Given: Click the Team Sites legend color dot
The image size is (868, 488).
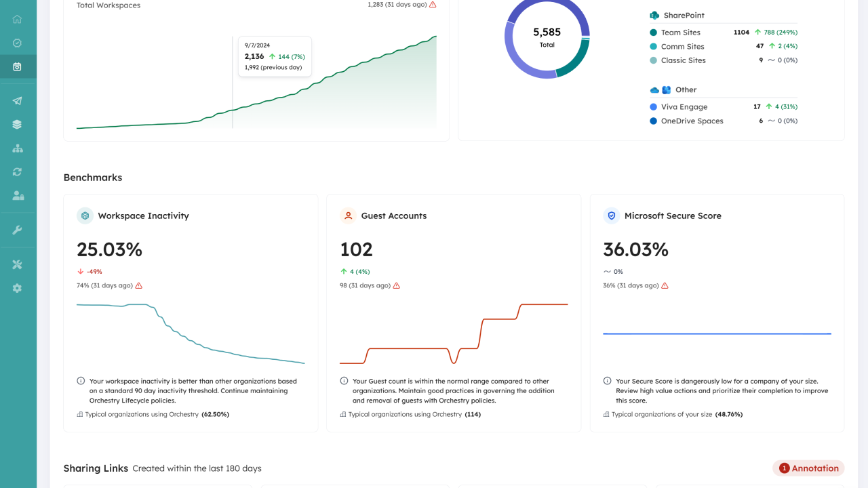Looking at the screenshot, I should 653,33.
